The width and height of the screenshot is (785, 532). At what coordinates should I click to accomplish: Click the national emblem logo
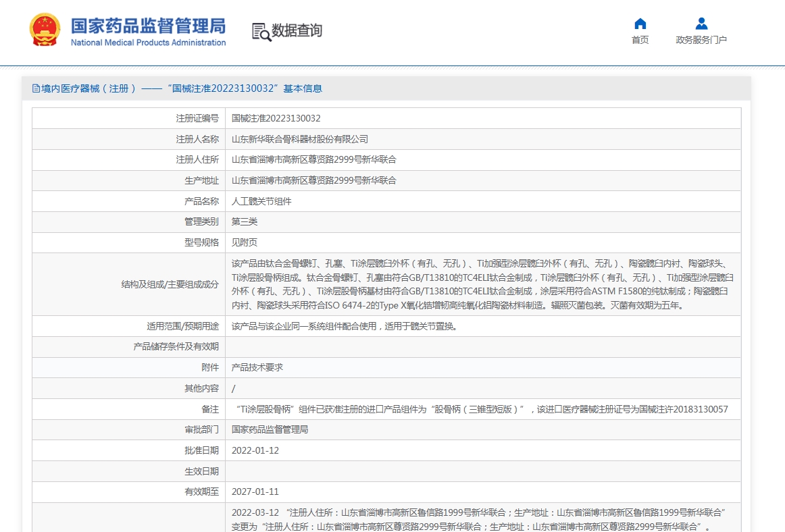click(x=45, y=30)
